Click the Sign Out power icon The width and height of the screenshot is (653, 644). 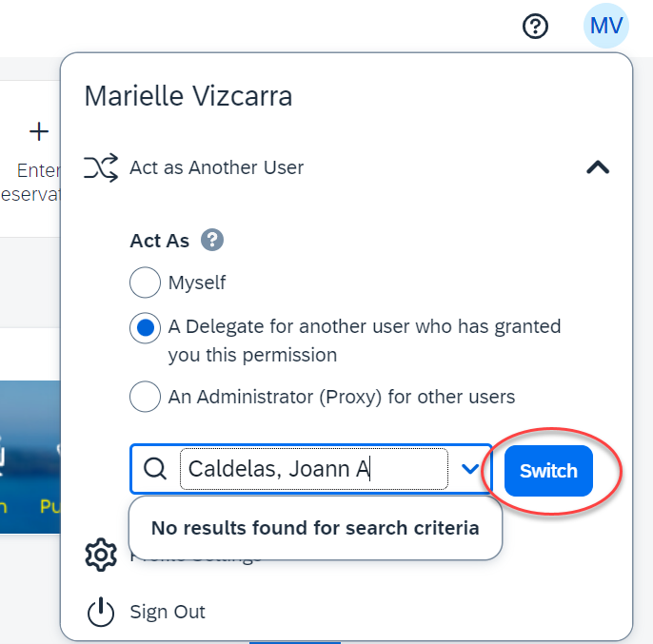101,612
